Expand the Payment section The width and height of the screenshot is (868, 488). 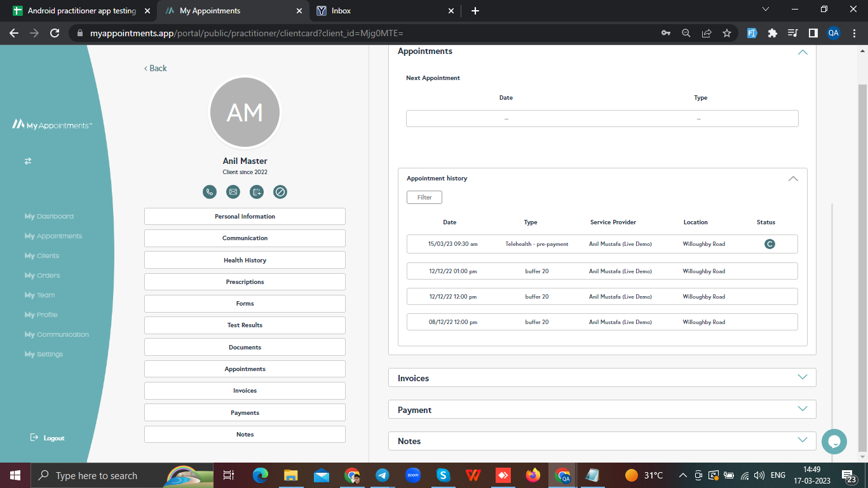[802, 409]
